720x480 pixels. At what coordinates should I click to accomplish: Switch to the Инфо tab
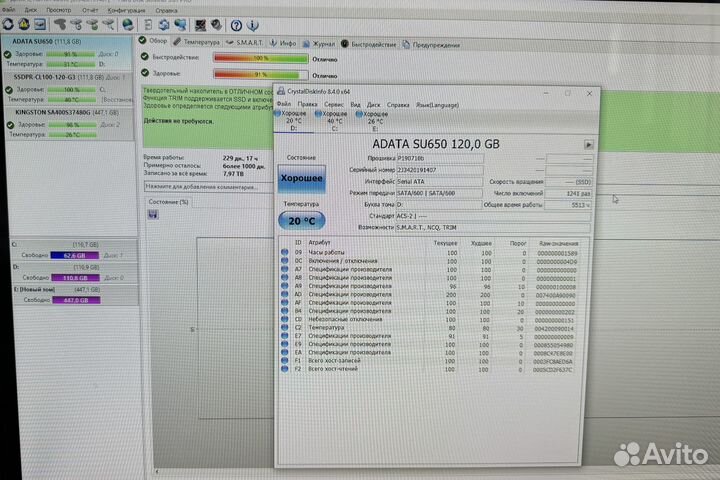click(283, 43)
